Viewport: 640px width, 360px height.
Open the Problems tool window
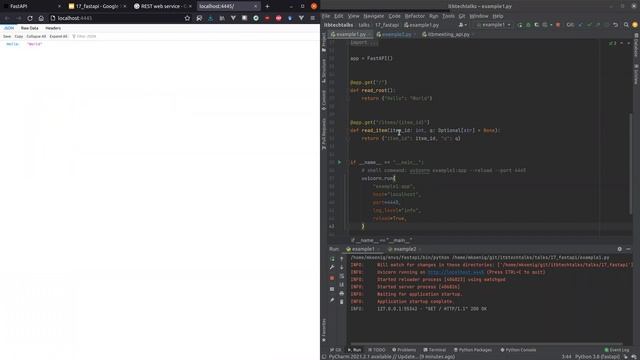click(404, 350)
